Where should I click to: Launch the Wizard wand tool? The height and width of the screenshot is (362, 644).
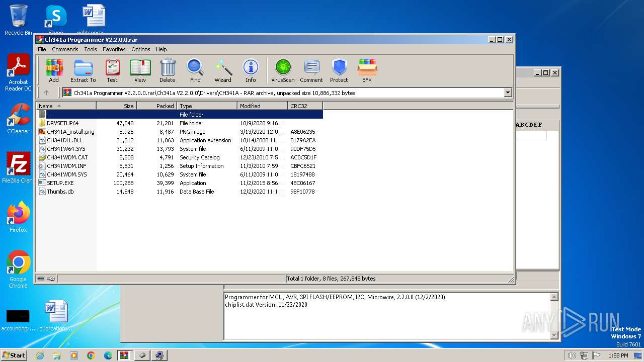point(223,71)
